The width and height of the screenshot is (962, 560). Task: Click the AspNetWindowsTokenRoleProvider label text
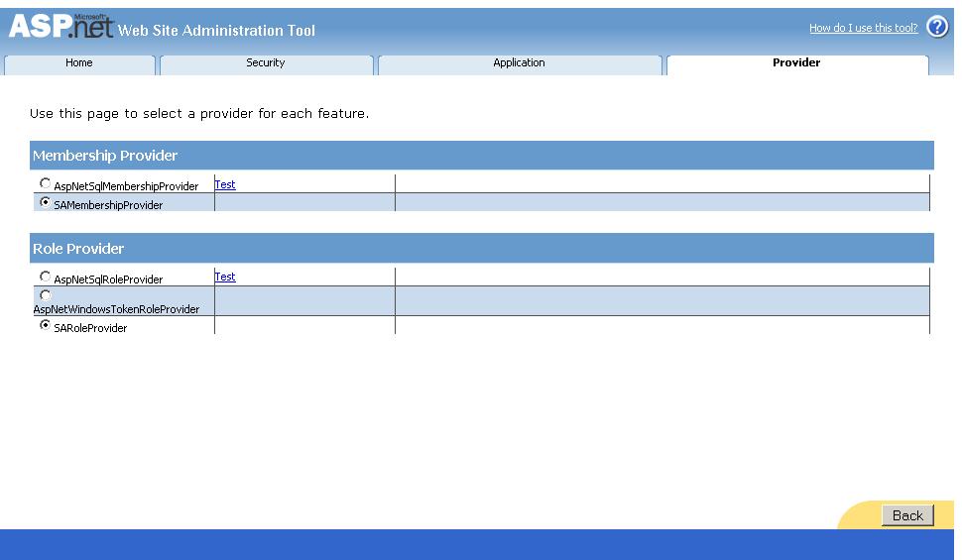point(117,310)
